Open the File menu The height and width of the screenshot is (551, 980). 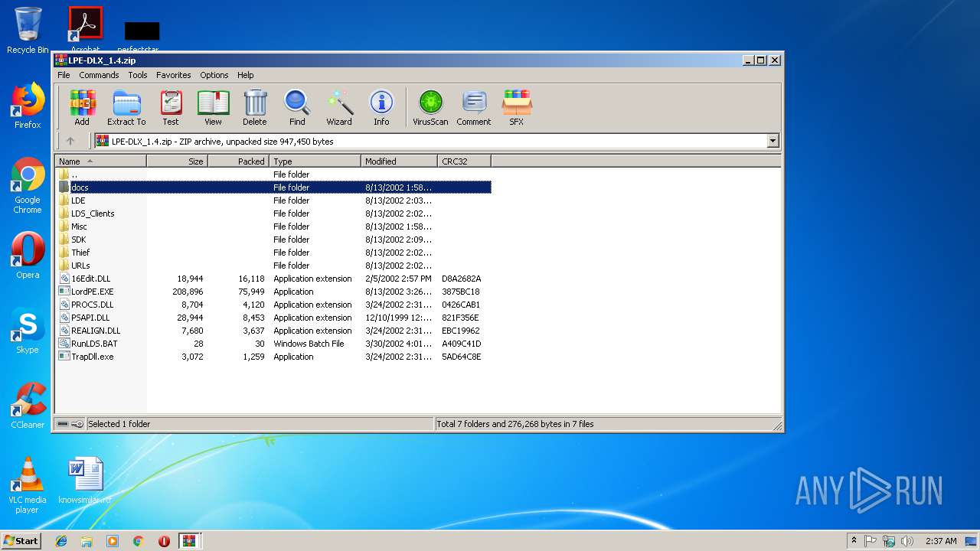pos(64,75)
